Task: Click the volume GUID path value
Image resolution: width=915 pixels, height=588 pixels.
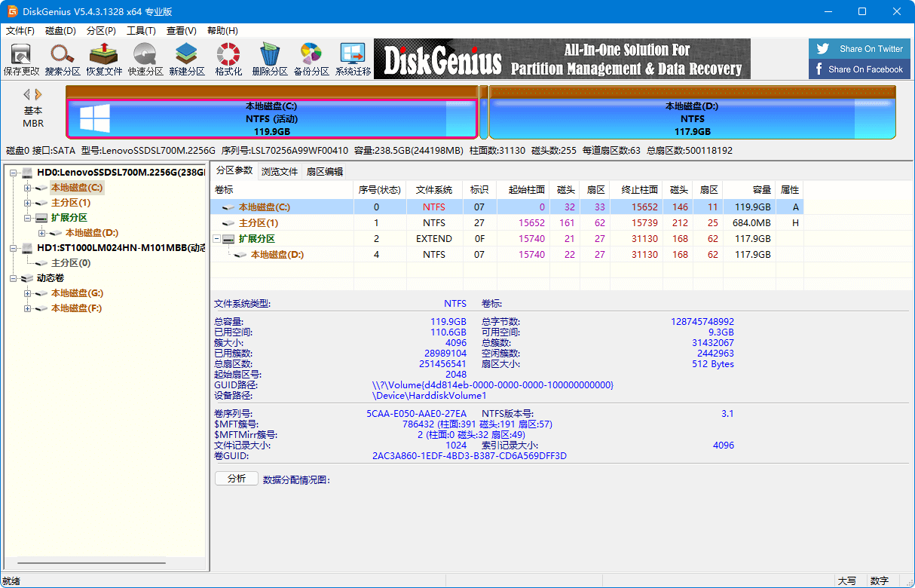Action: click(x=493, y=385)
